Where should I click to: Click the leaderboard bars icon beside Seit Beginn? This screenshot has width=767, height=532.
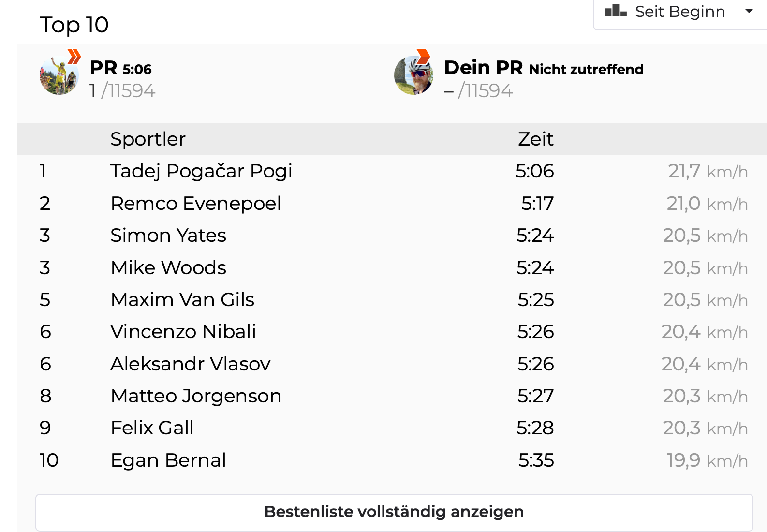[616, 11]
